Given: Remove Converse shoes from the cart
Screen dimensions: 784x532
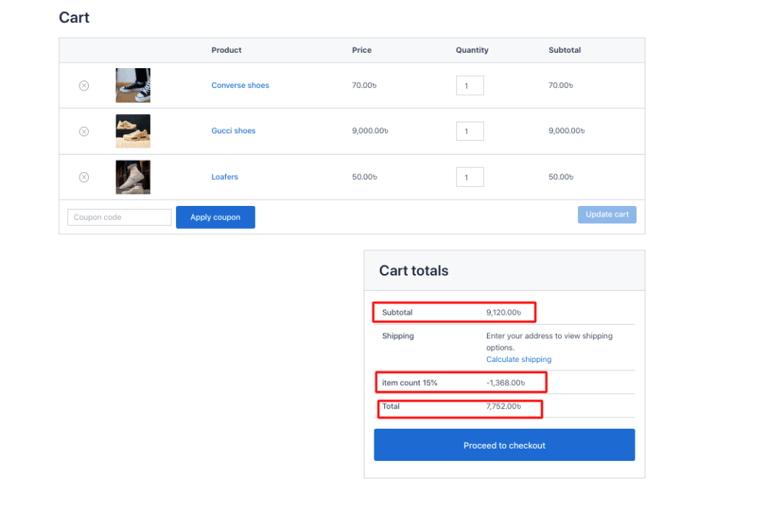Looking at the screenshot, I should [84, 86].
